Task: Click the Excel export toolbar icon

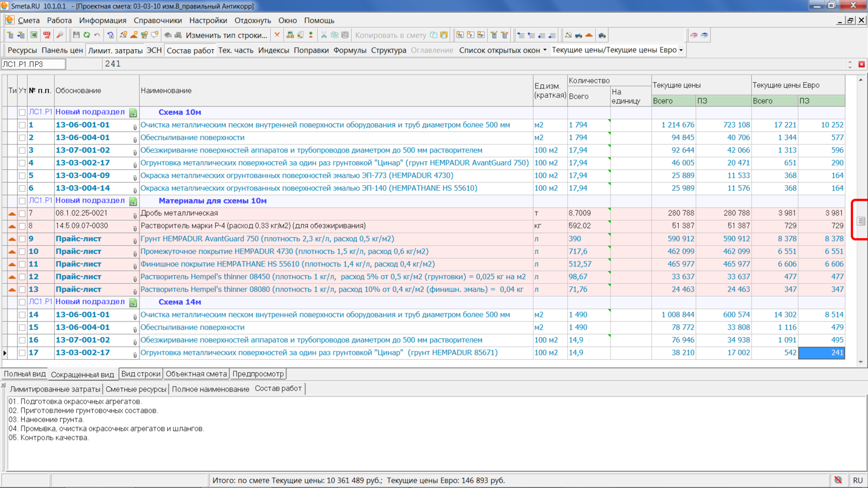Action: click(x=34, y=35)
